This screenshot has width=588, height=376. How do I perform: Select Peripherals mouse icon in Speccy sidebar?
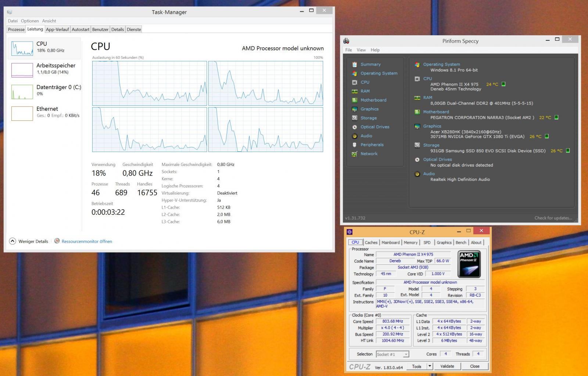(x=355, y=145)
